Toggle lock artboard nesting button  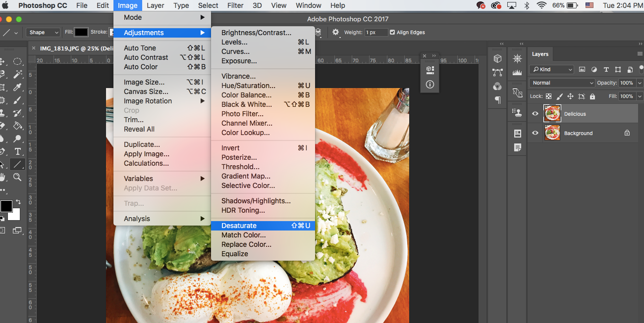coord(581,96)
